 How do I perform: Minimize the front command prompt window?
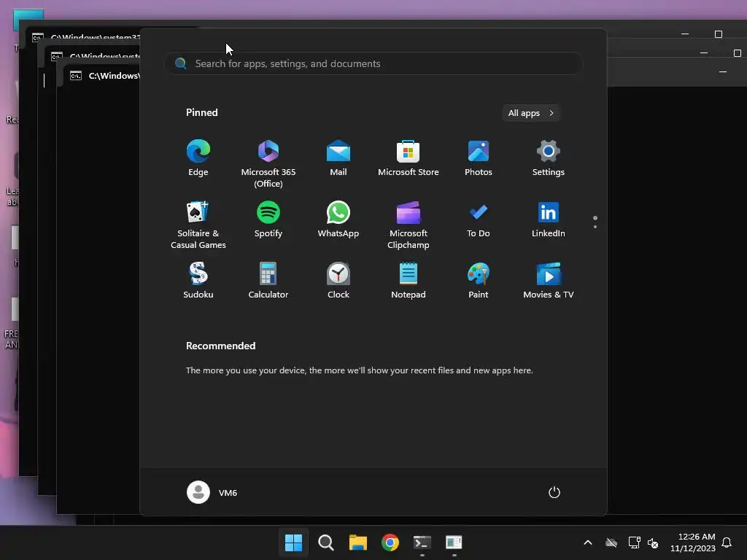723,72
